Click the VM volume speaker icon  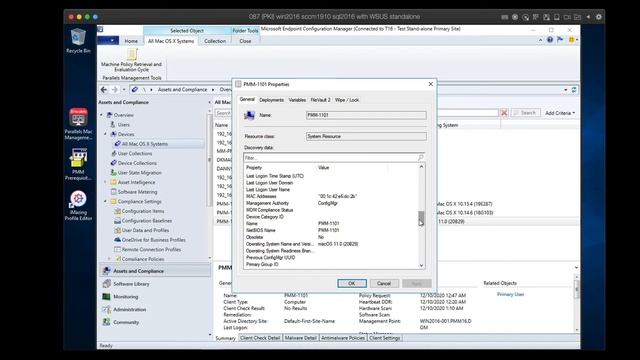click(588, 17)
